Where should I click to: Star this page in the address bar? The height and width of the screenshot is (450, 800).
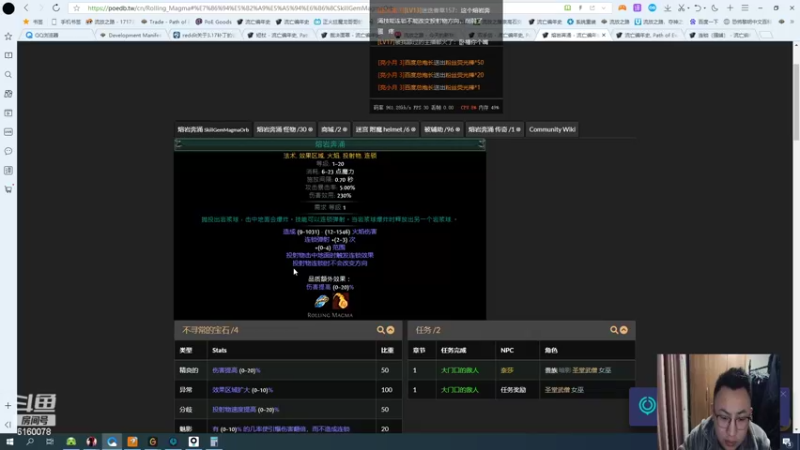coord(77,8)
